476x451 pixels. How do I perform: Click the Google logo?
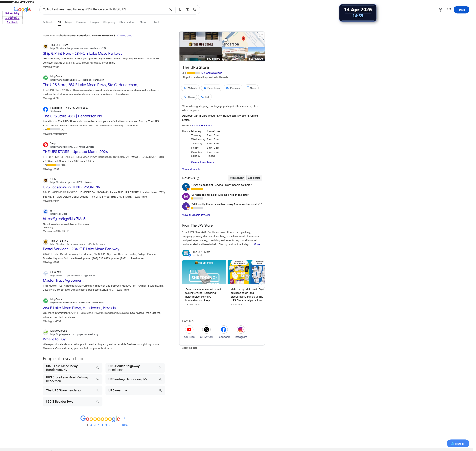pos(22,9)
